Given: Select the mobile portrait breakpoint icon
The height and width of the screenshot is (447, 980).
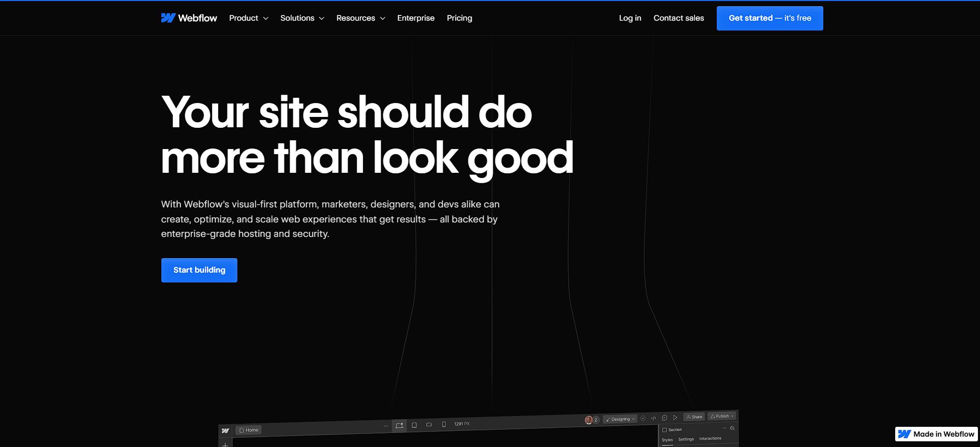Looking at the screenshot, I should (444, 424).
